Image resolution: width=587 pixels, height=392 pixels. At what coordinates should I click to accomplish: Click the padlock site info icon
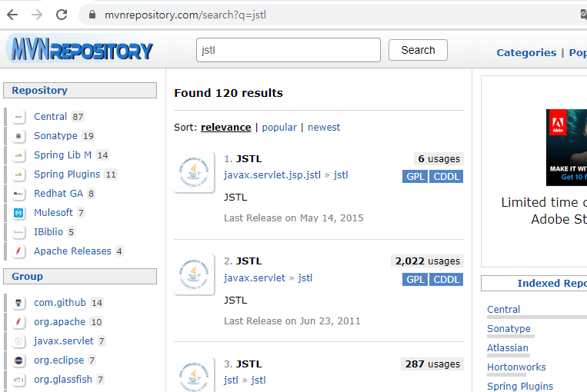click(92, 15)
